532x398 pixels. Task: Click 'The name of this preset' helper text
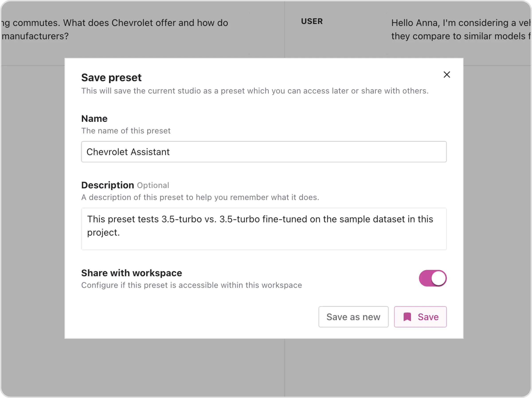click(125, 131)
